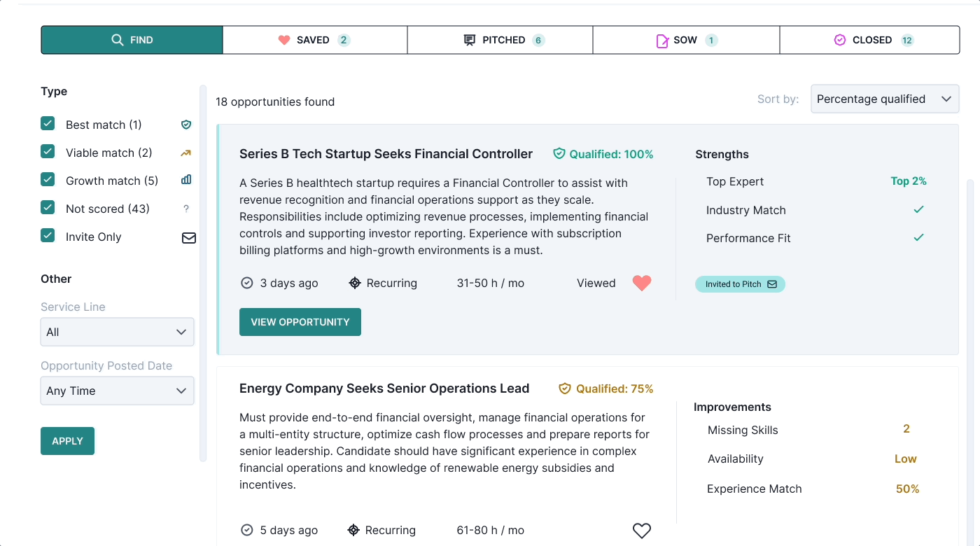Screen dimensions: 980x546
Task: Click the Growth match bar chart icon
Action: (x=186, y=180)
